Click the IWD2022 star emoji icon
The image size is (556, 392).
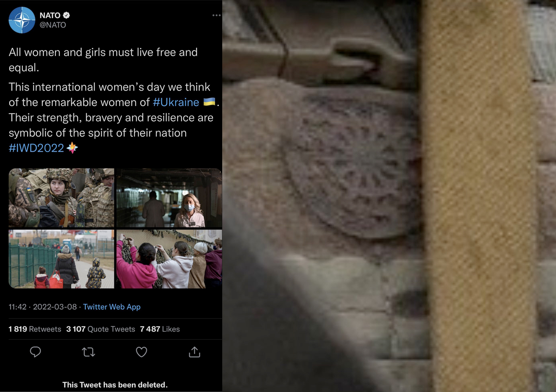(x=72, y=148)
